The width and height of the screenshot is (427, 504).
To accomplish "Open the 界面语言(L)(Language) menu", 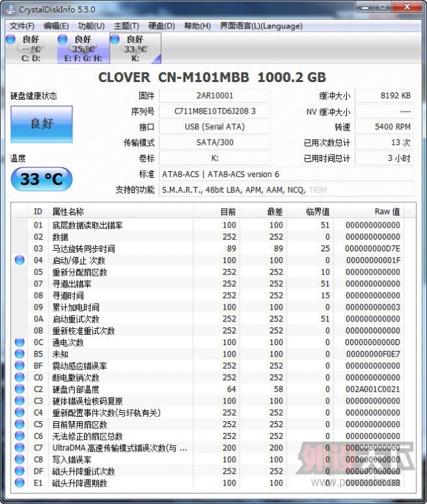I will 261,26.
